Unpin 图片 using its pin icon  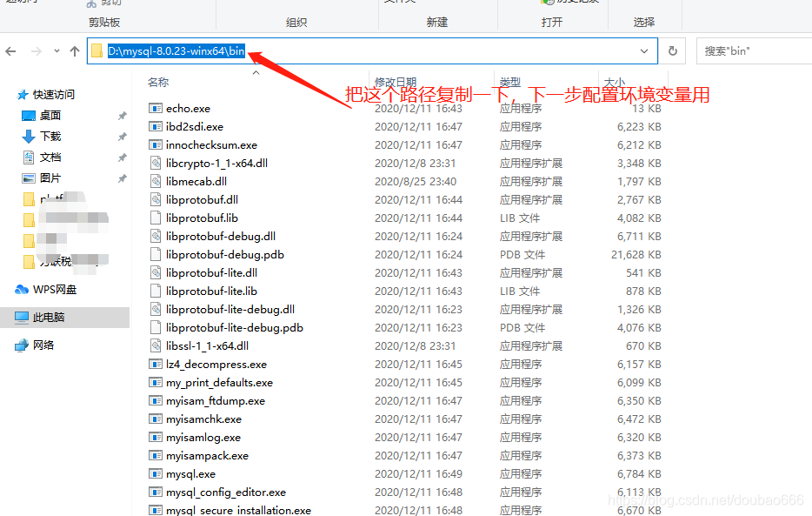123,178
